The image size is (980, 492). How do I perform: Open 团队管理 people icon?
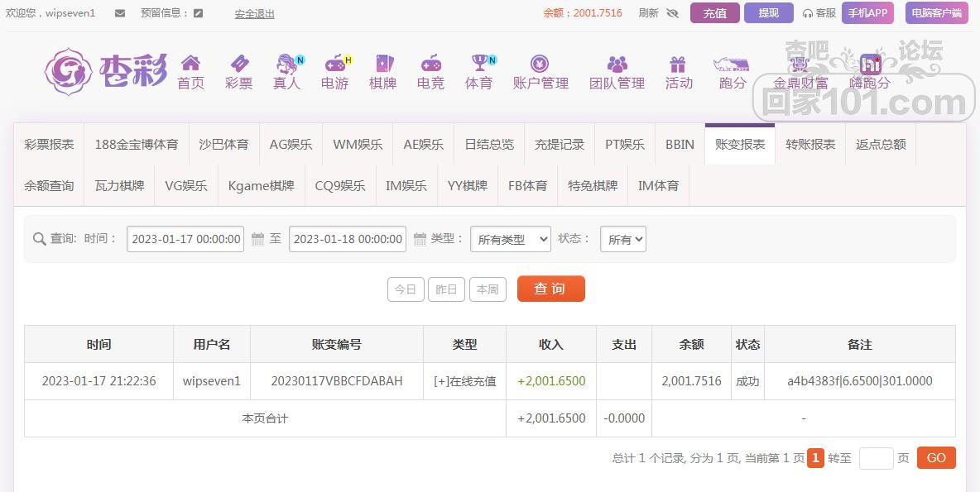(617, 63)
